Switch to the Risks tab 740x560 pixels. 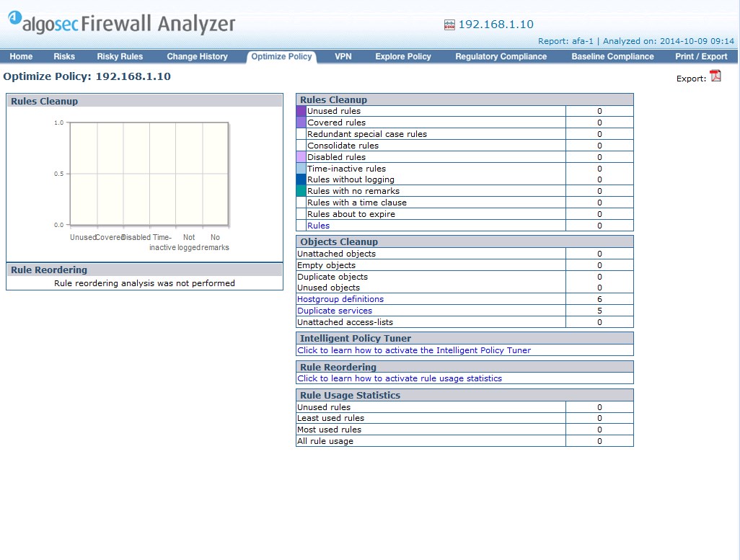[64, 57]
